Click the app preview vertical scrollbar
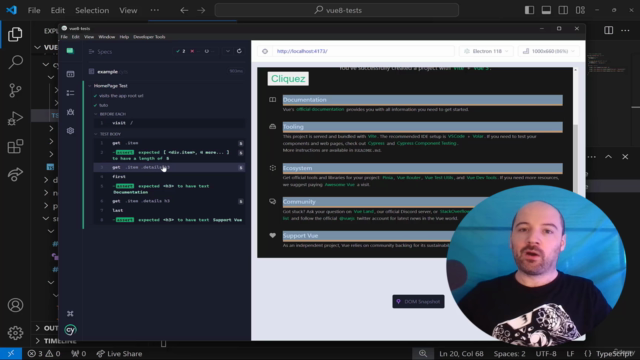 click(x=576, y=158)
